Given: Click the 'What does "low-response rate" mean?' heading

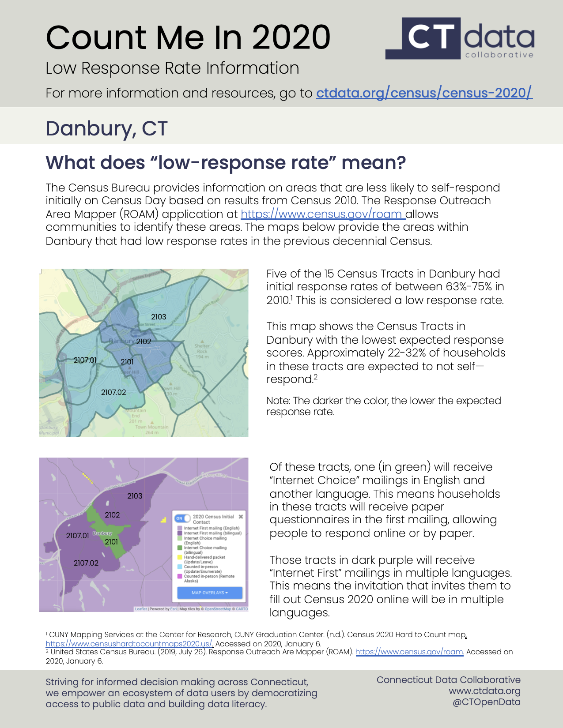Looking at the screenshot, I should click(226, 163).
